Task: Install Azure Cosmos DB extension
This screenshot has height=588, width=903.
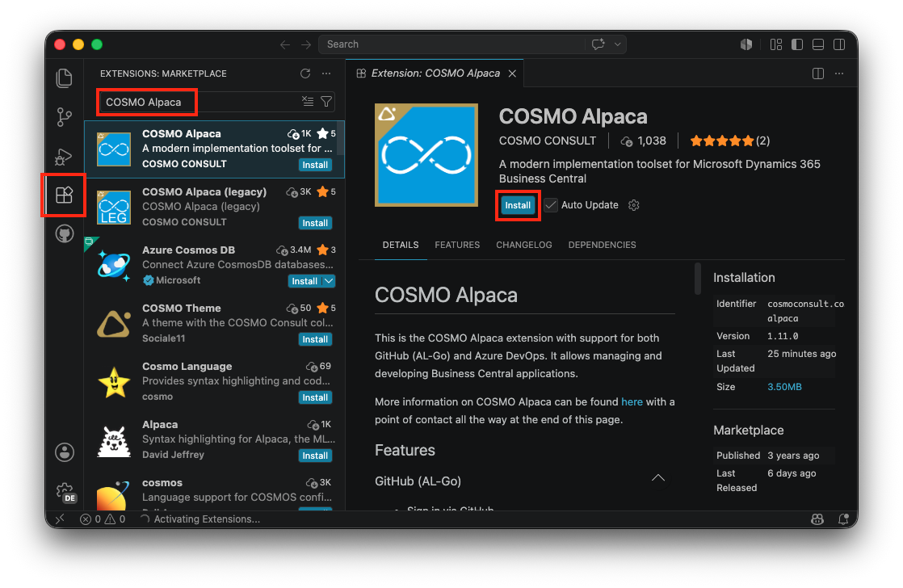Action: (x=304, y=281)
